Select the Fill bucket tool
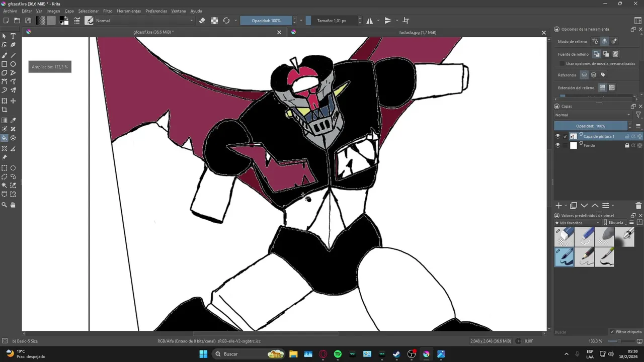This screenshot has height=362, width=644. tap(5, 138)
